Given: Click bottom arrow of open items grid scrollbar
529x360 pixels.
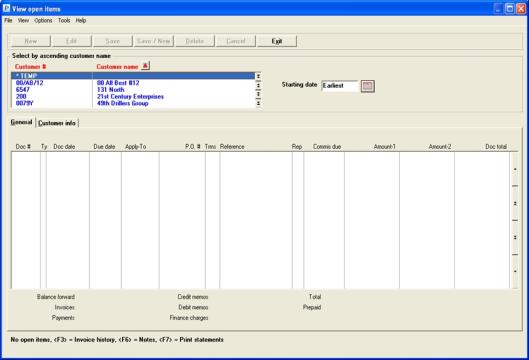Looking at the screenshot, I should pos(515,271).
